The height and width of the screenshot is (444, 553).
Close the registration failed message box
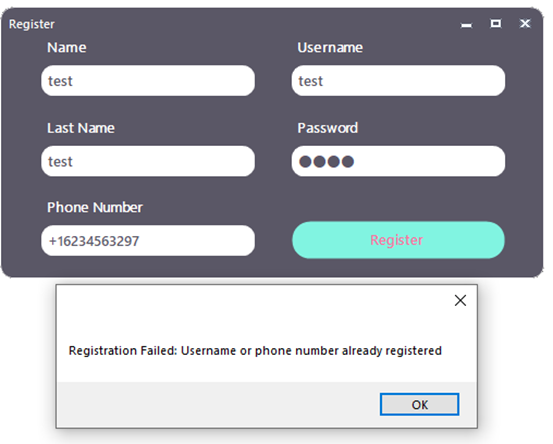460,300
